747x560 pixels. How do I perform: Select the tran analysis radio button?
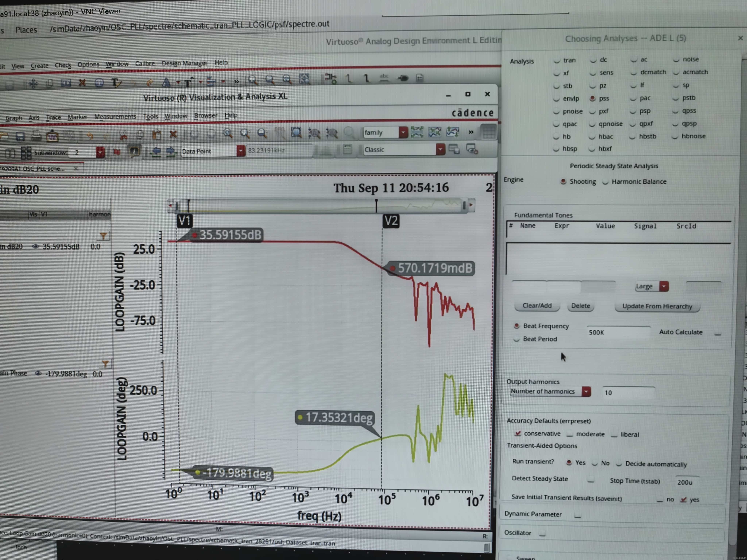(x=557, y=61)
